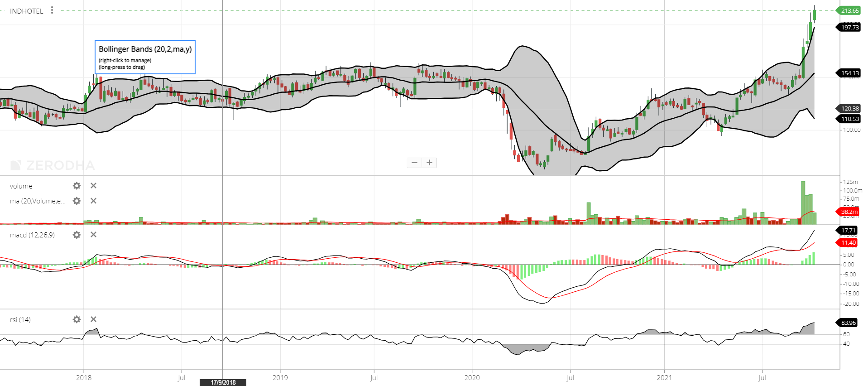Screen dimensions: 868x386
Task: Click the rsi (14) indicator label
Action: pyautogui.click(x=20, y=320)
